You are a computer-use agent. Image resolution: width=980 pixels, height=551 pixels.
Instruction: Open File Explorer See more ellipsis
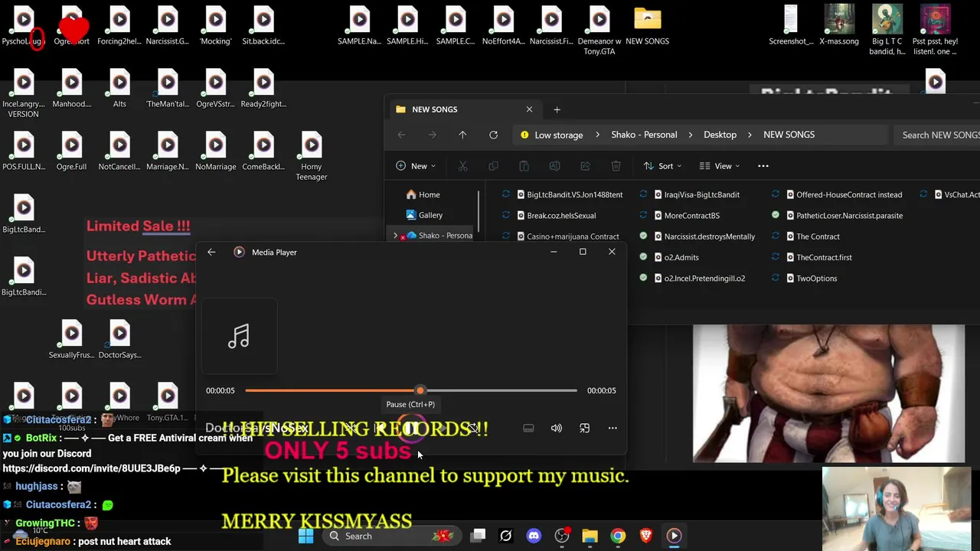tap(763, 166)
